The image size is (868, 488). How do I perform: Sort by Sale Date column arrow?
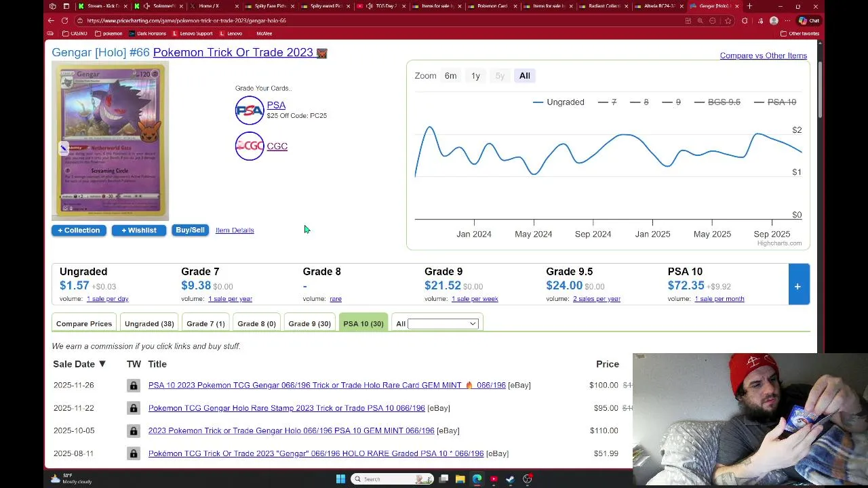pyautogui.click(x=102, y=364)
